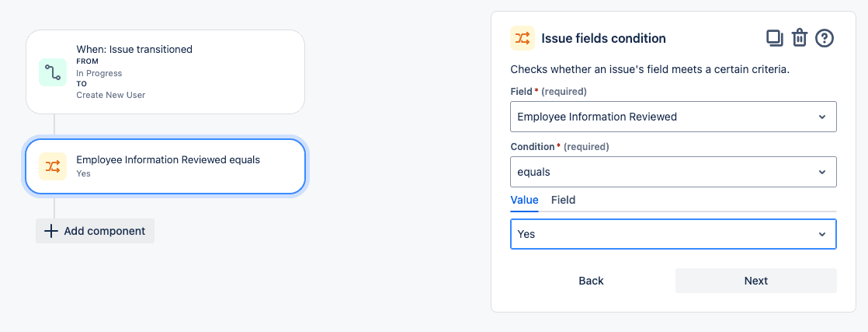Click the plus icon beside Add component
The image size is (868, 332).
[51, 231]
